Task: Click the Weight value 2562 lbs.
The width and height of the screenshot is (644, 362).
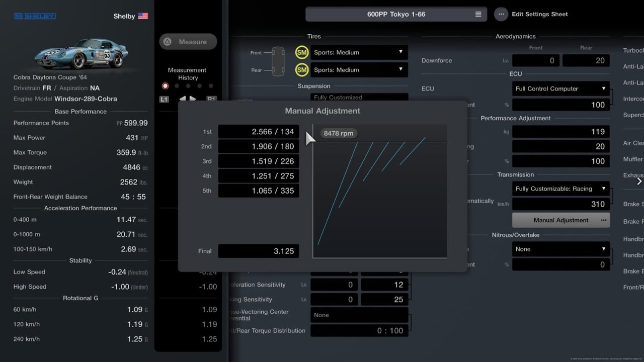Action: tap(134, 182)
